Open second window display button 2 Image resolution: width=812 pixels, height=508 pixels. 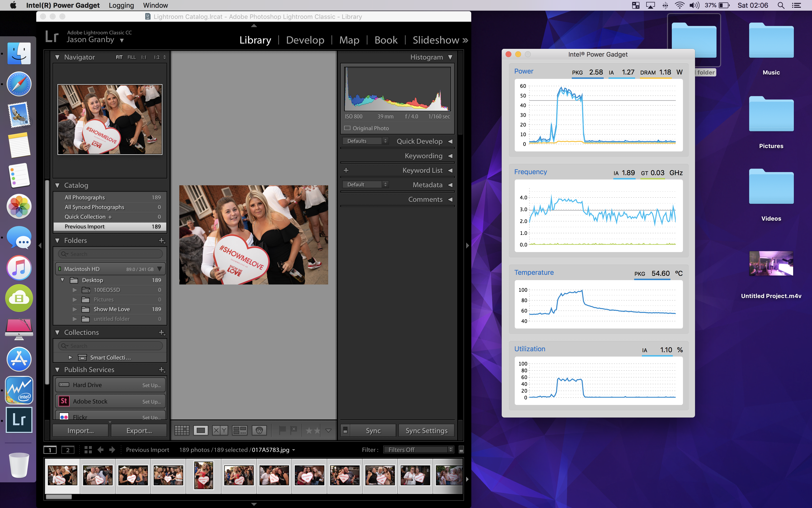coord(68,450)
